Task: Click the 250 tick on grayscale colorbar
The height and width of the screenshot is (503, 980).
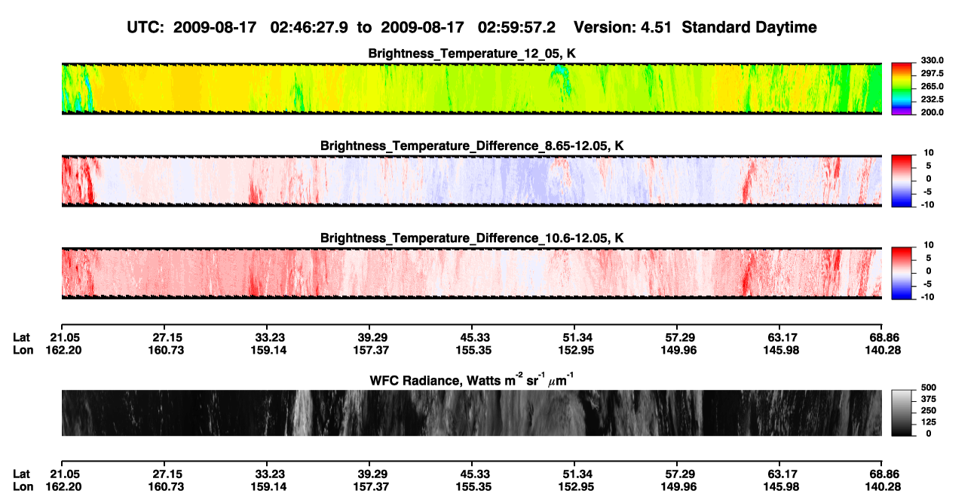Action: (927, 411)
